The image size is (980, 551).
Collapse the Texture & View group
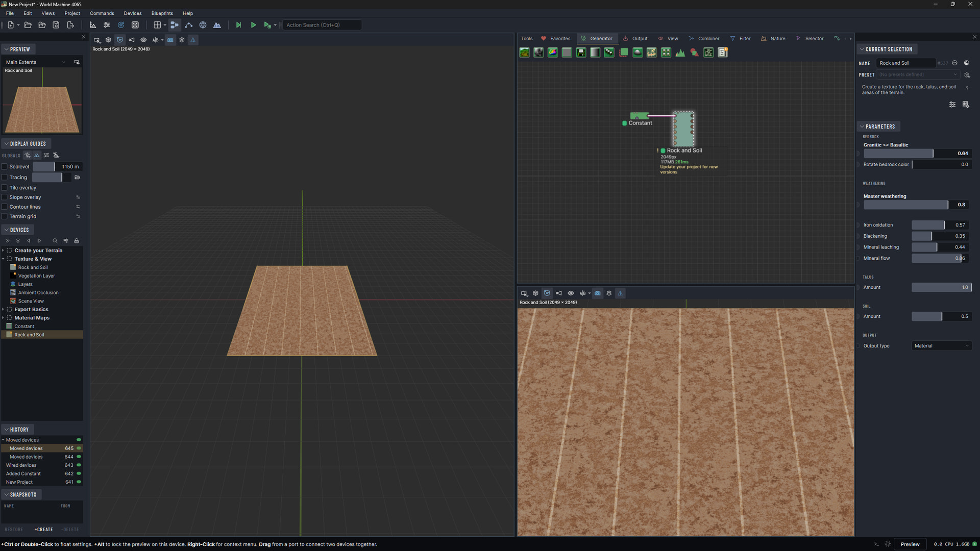pyautogui.click(x=3, y=259)
